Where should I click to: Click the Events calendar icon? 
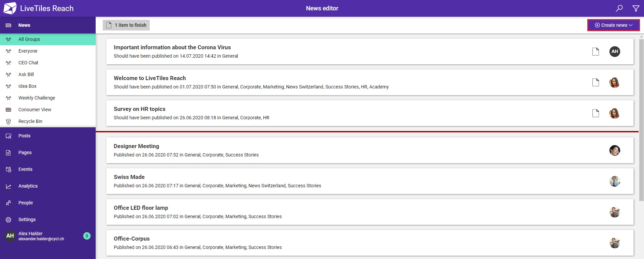8,170
